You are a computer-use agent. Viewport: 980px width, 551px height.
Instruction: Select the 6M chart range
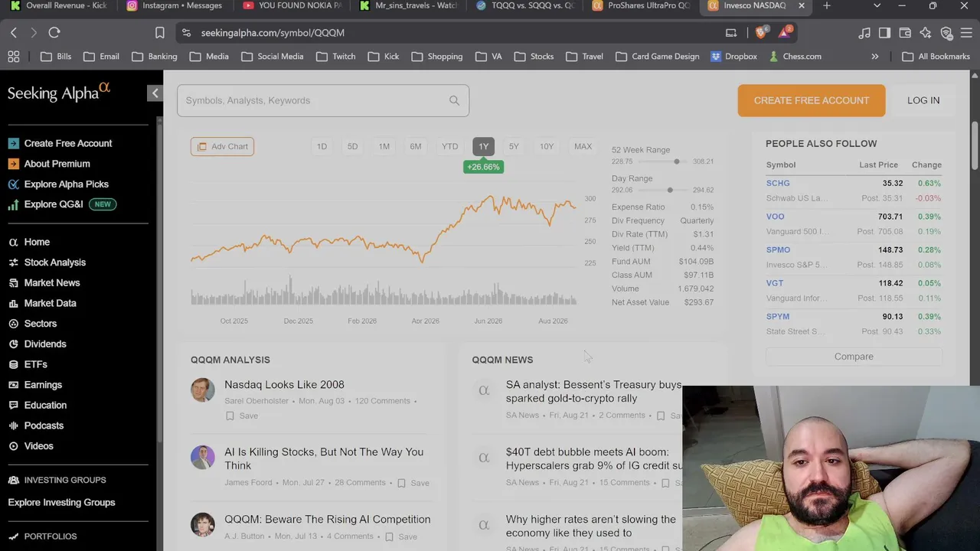click(x=415, y=146)
